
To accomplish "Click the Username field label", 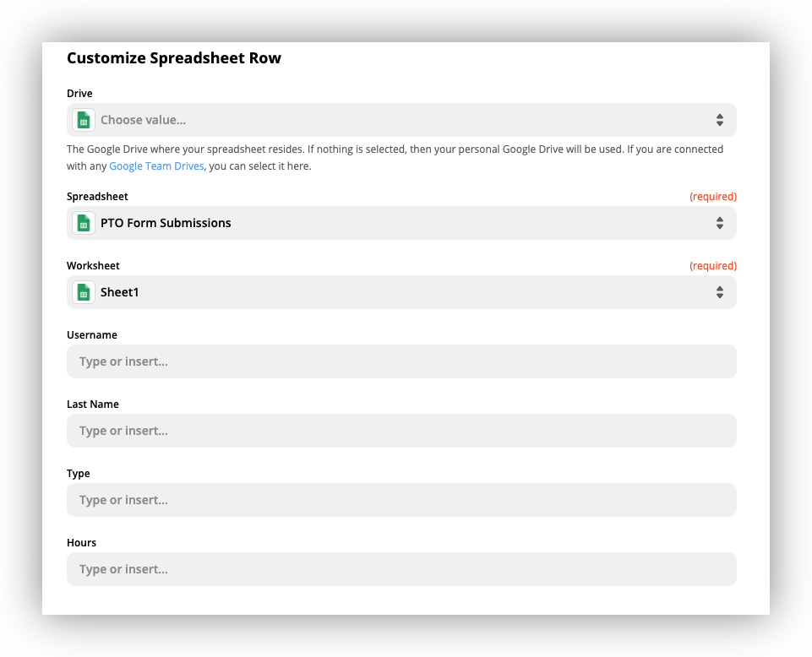I will click(92, 335).
